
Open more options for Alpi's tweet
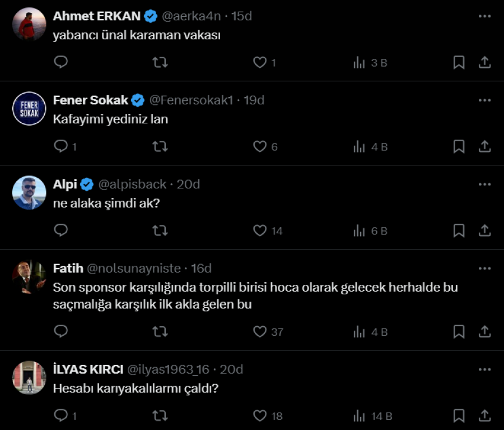[484, 184]
